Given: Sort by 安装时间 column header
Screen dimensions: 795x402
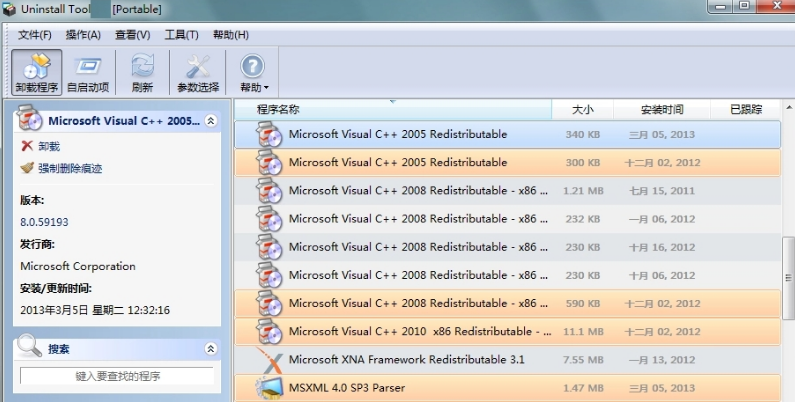Looking at the screenshot, I should click(662, 109).
